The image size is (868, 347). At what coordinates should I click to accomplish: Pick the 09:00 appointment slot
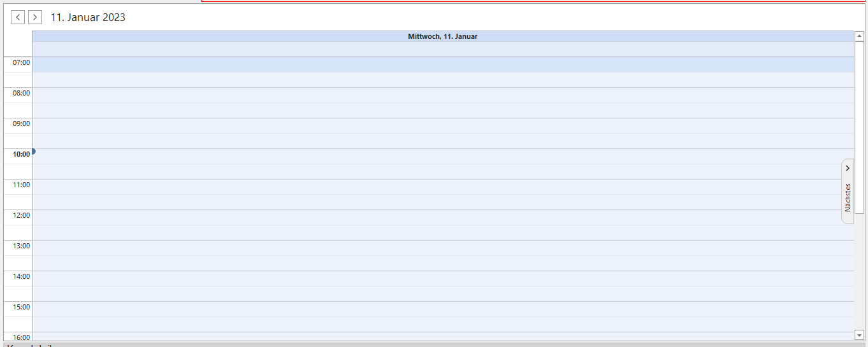(x=442, y=126)
